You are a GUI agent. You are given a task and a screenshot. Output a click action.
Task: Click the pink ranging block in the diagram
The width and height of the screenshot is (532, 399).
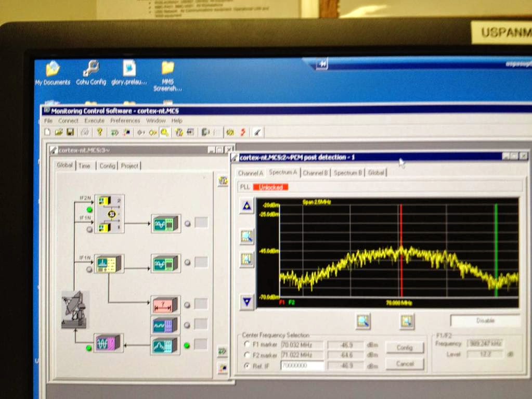pyautogui.click(x=165, y=305)
